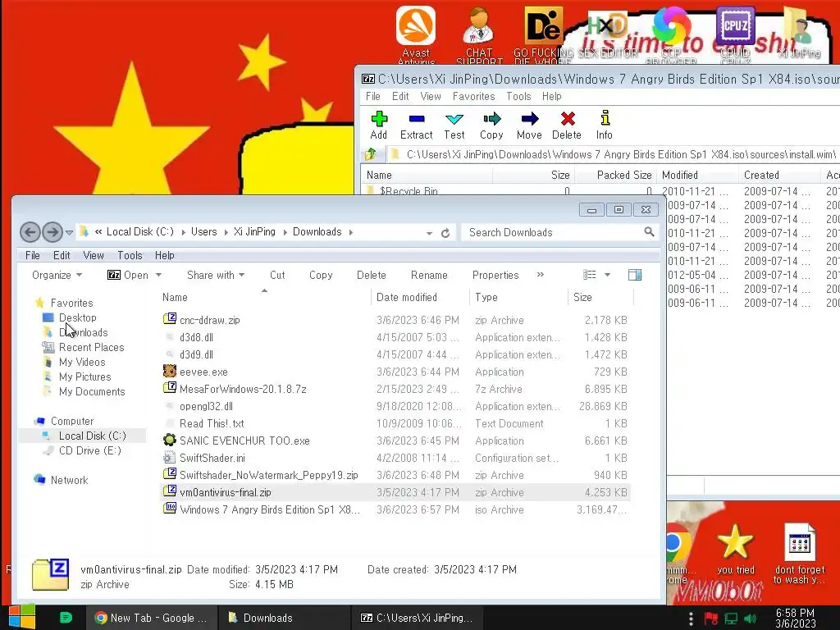Select eevee.exe file icon
This screenshot has width=840, height=630.
pos(170,372)
